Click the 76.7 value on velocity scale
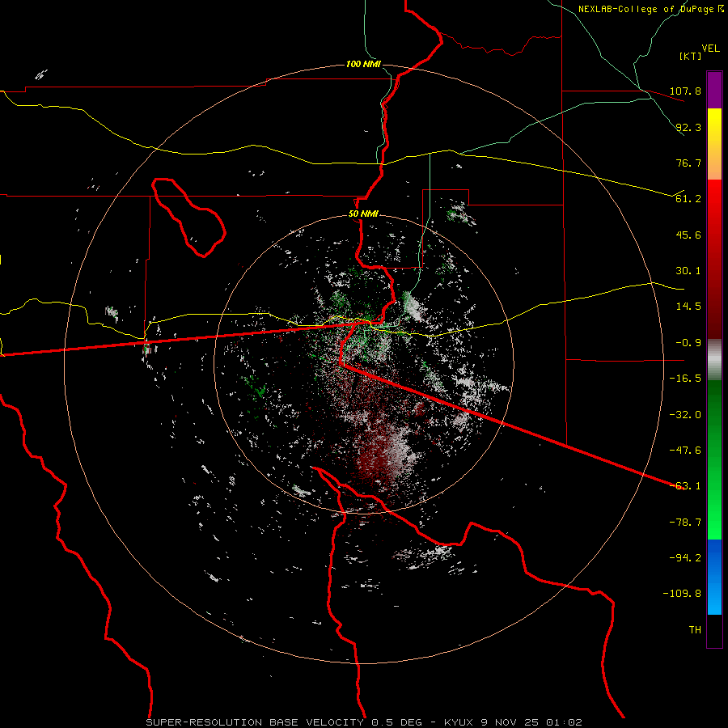 [x=688, y=163]
